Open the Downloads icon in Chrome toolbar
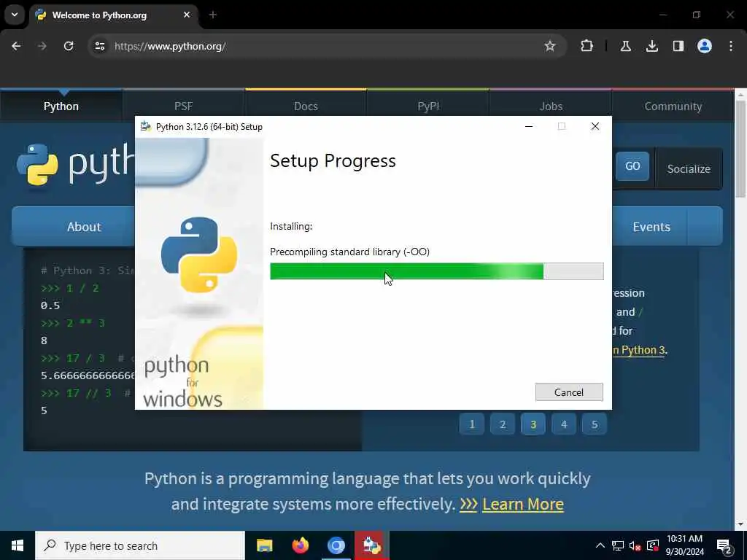Viewport: 747px width, 560px height. coord(651,46)
